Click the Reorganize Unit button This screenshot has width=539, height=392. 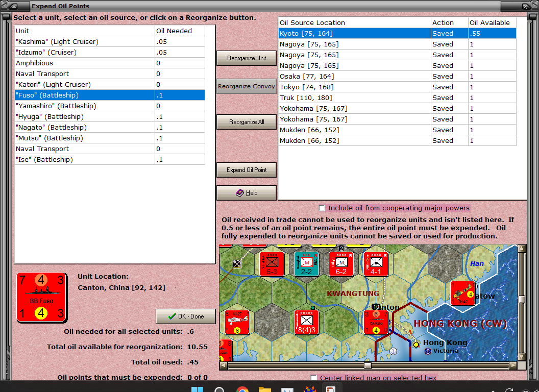[247, 58]
